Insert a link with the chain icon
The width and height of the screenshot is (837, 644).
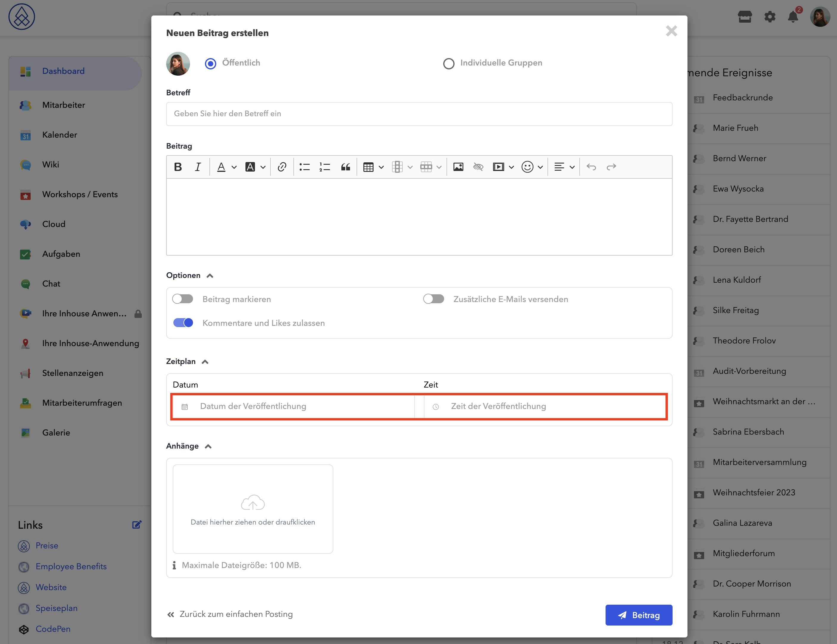pyautogui.click(x=282, y=167)
